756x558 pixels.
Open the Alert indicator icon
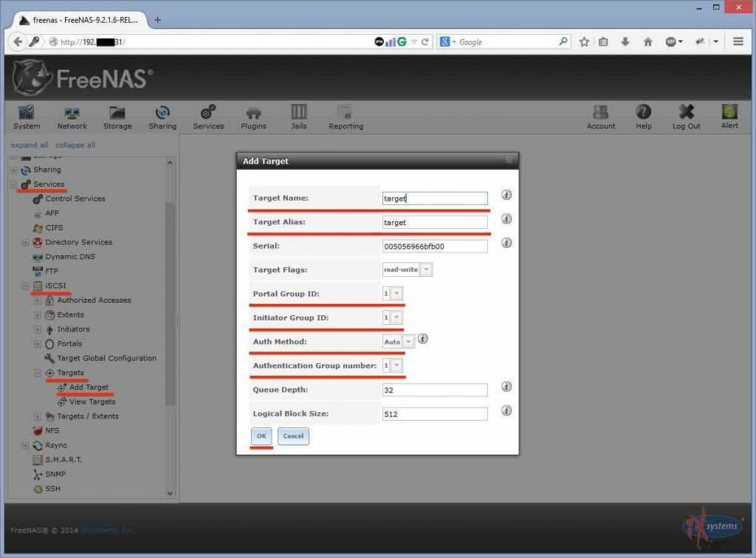coord(729,117)
